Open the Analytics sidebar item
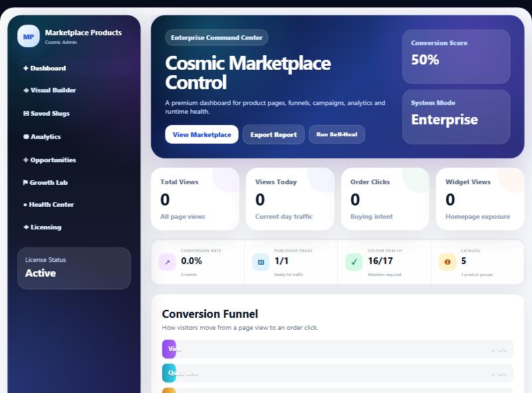532x393 pixels. (42, 137)
